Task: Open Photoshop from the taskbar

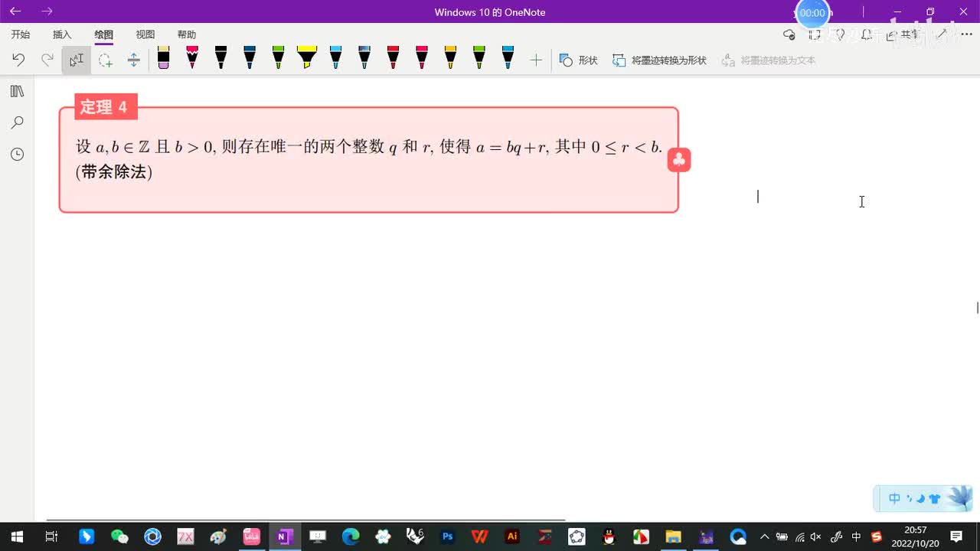Action: point(448,536)
